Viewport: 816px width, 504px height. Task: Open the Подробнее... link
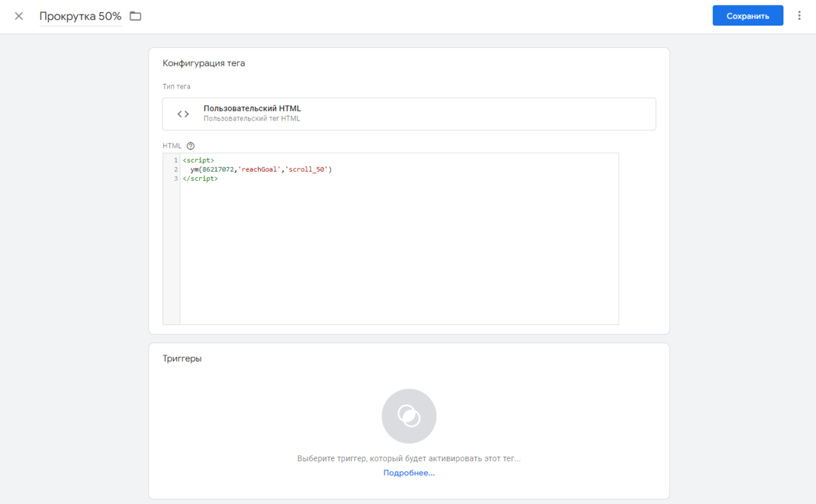click(409, 473)
